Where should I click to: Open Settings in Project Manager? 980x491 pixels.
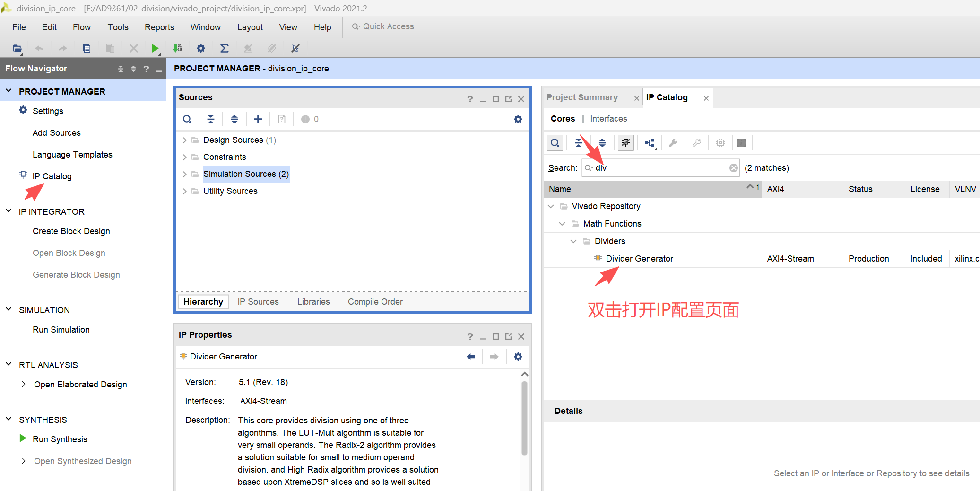[48, 111]
